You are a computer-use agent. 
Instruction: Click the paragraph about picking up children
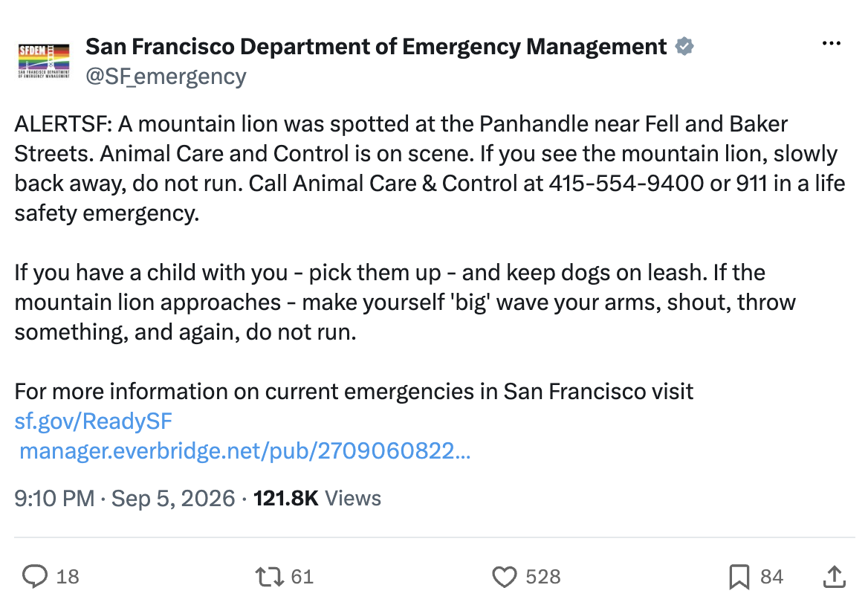[405, 303]
